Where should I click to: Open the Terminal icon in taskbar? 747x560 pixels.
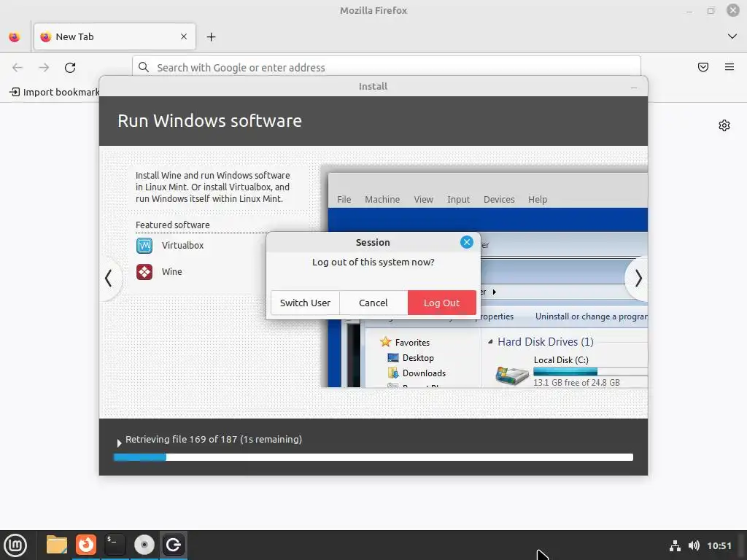tap(115, 545)
